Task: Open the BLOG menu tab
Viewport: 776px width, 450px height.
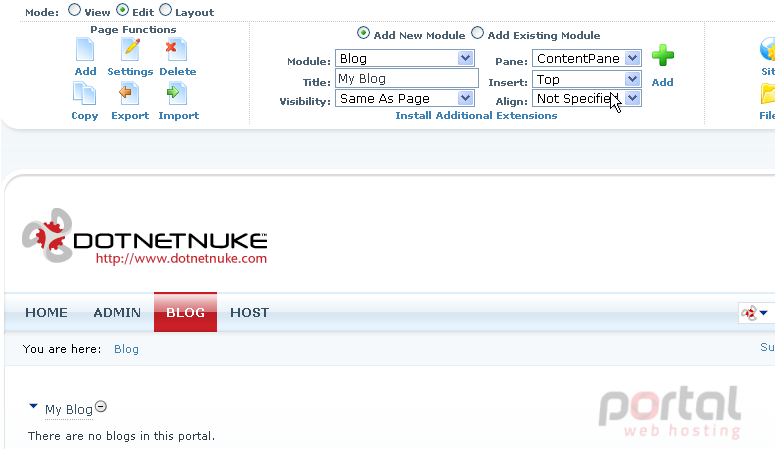Action: click(186, 312)
